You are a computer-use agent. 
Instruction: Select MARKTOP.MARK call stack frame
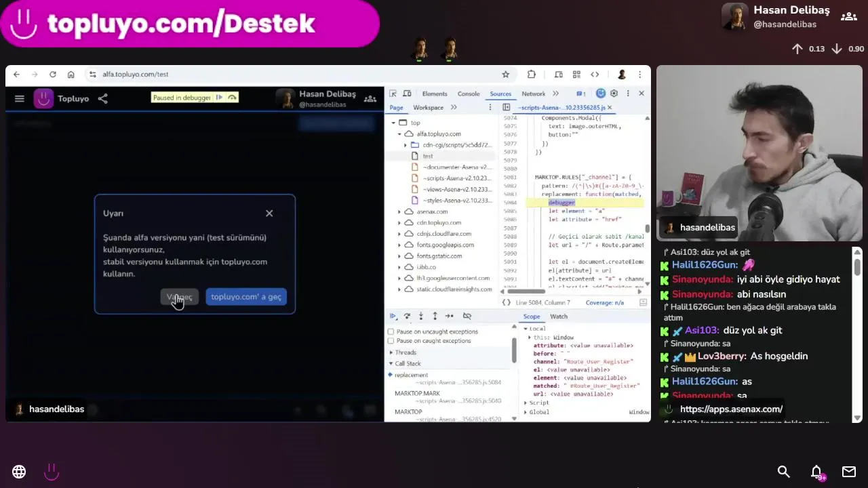pyautogui.click(x=418, y=394)
